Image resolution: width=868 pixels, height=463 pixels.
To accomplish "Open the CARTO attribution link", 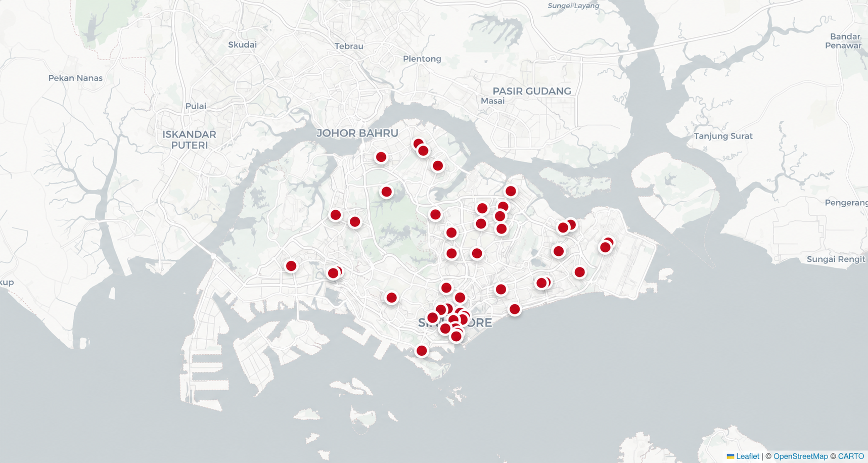I will [x=851, y=456].
